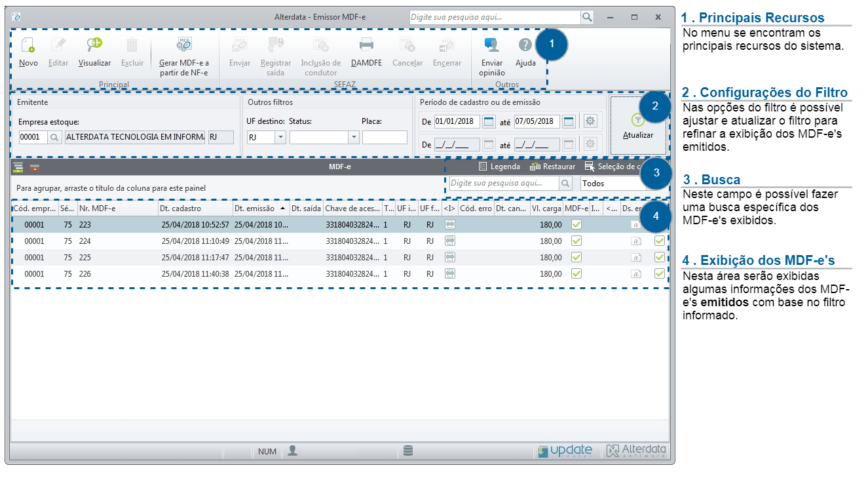Click the Inclusão de condutor icon
This screenshot has height=478, width=868.
coord(320,45)
